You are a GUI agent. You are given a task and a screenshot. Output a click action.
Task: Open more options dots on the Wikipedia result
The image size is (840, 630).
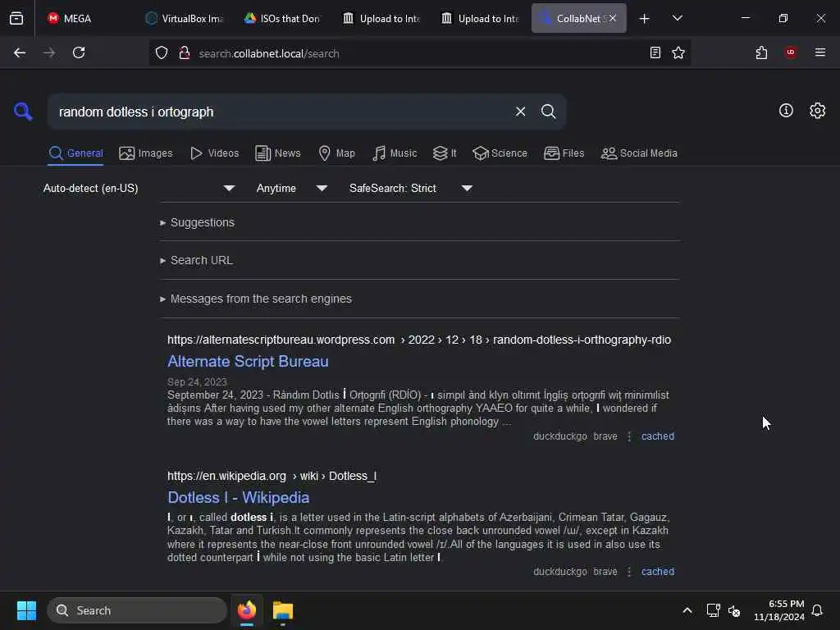pos(629,572)
